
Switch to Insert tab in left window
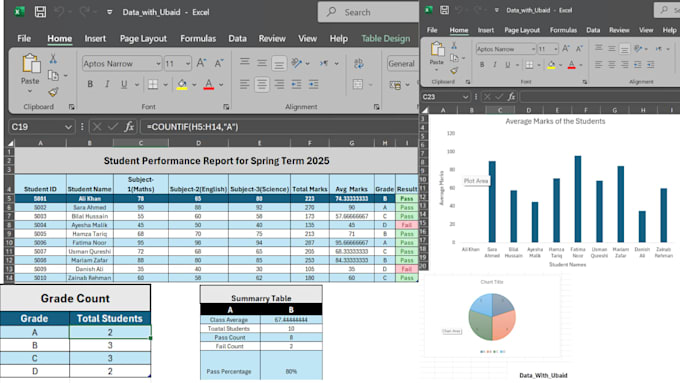(x=95, y=39)
